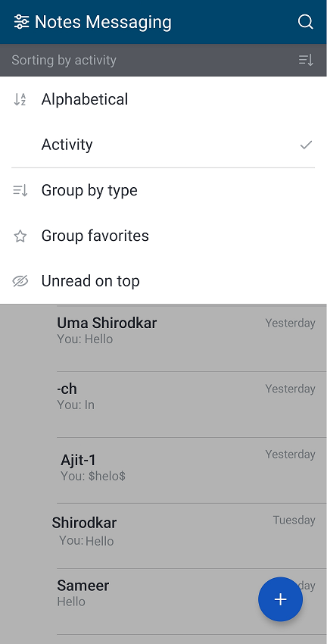Click the star icon for Group favorites
This screenshot has width=327, height=644.
20,236
